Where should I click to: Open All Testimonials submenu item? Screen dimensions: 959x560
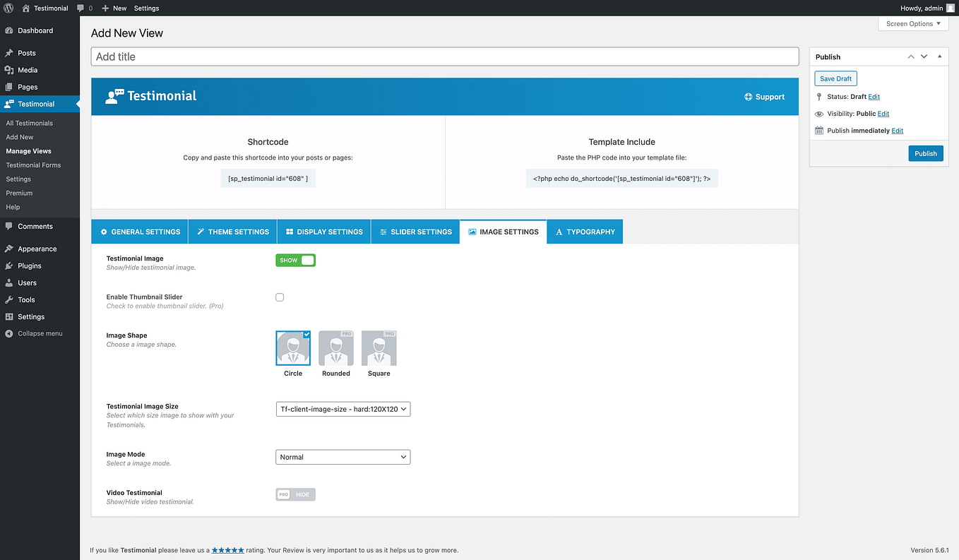coord(30,123)
